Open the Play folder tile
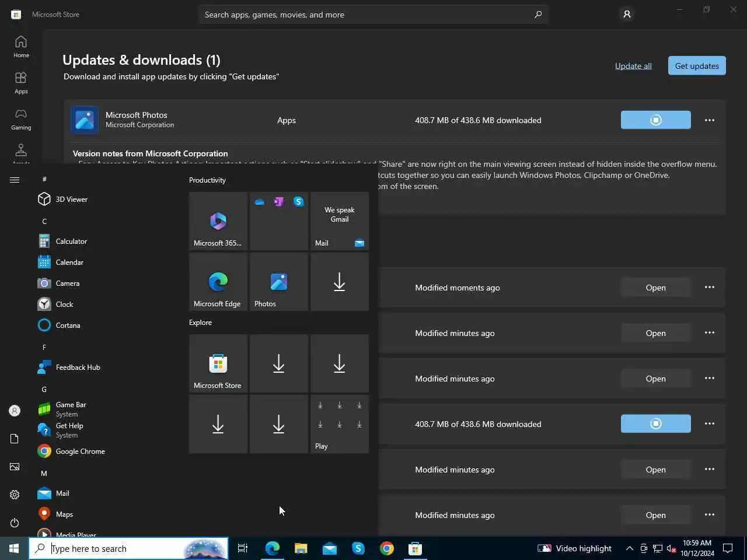 click(x=340, y=424)
